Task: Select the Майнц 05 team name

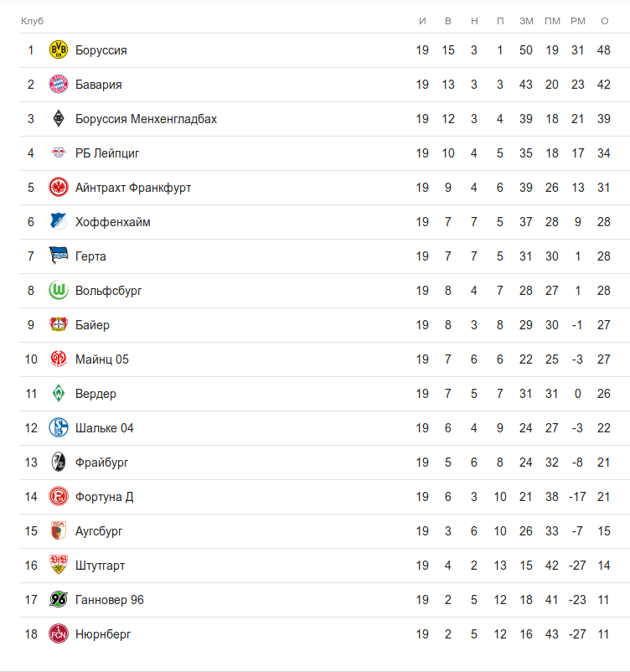Action: (102, 359)
